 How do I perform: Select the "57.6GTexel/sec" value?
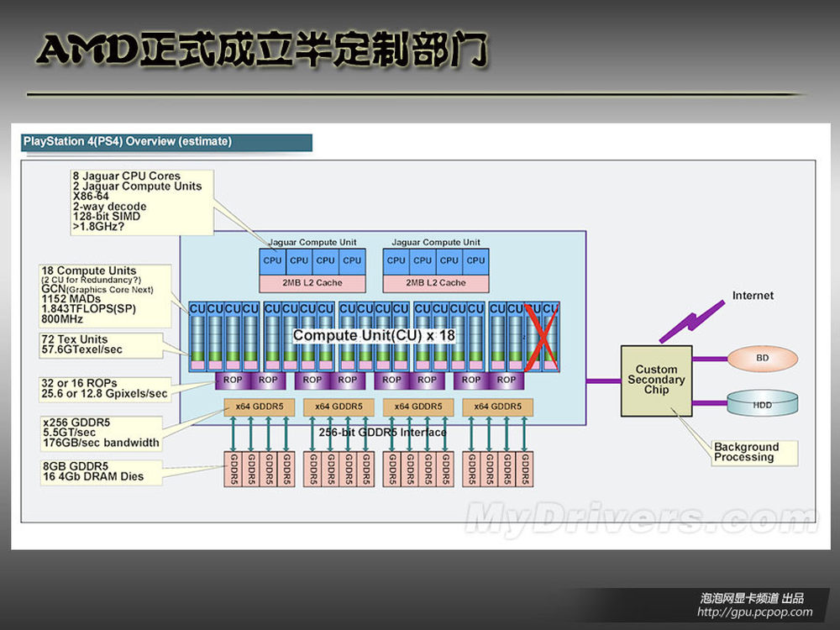pos(82,349)
